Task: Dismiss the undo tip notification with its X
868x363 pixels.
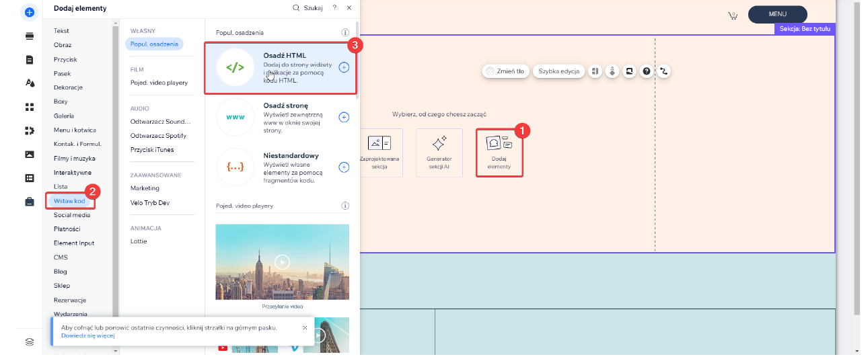Action: 304,327
